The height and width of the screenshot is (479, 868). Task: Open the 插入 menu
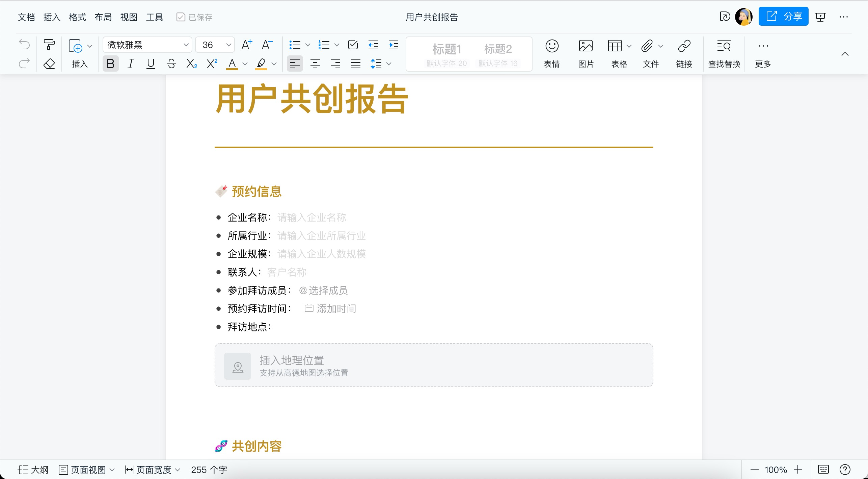click(51, 17)
